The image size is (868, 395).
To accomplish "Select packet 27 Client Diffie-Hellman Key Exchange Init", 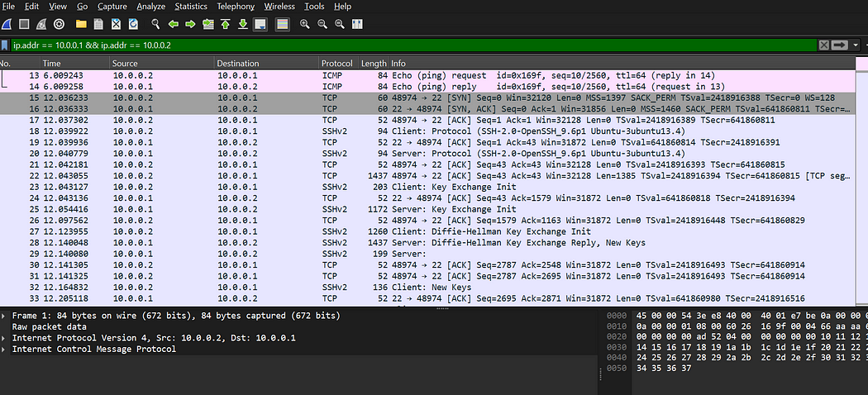I will (427, 231).
